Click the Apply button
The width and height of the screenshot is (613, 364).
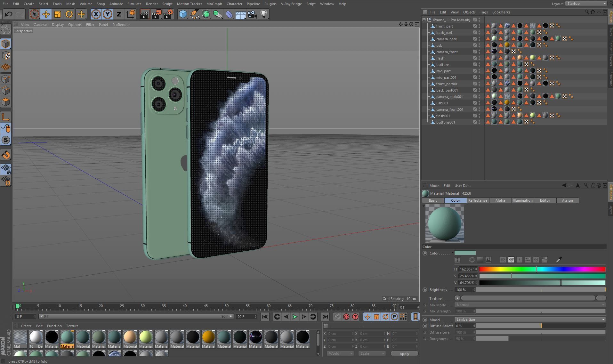click(x=404, y=354)
